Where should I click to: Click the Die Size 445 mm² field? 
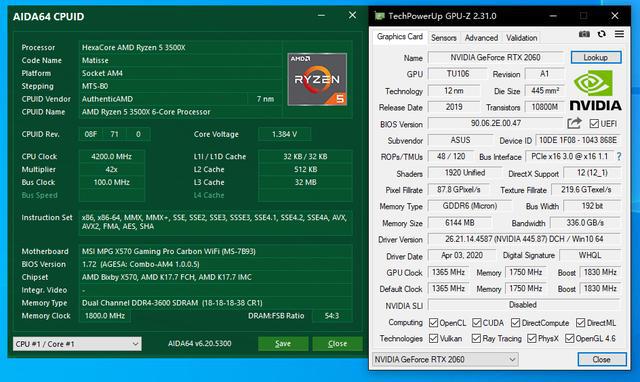(544, 91)
